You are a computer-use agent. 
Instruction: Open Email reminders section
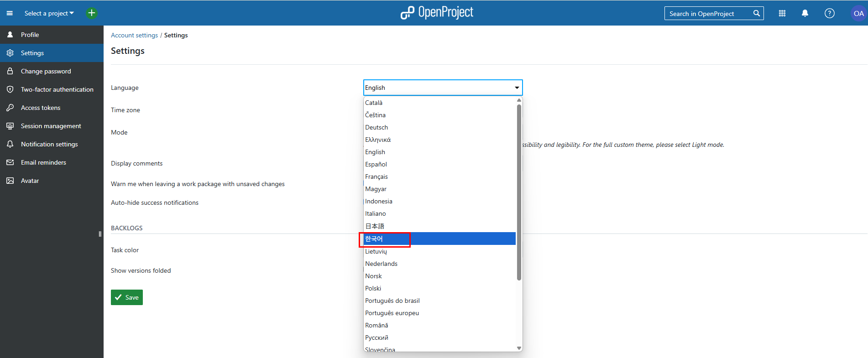coord(52,162)
